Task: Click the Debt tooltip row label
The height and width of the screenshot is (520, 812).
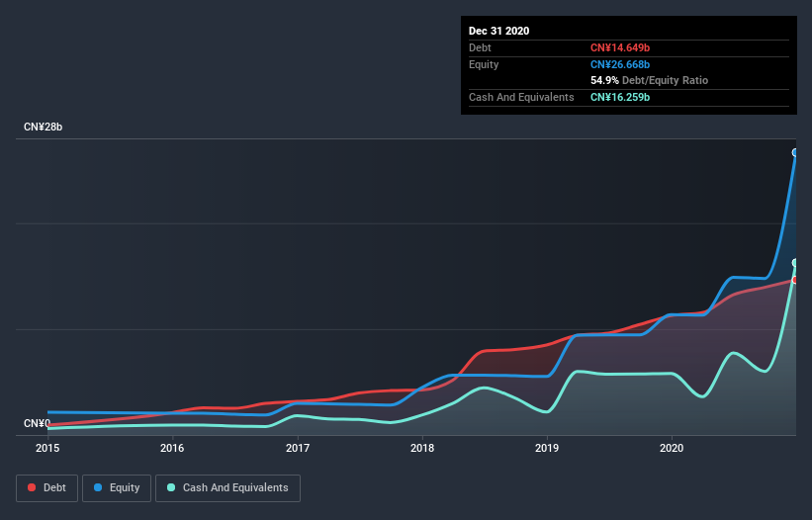Action: click(480, 47)
